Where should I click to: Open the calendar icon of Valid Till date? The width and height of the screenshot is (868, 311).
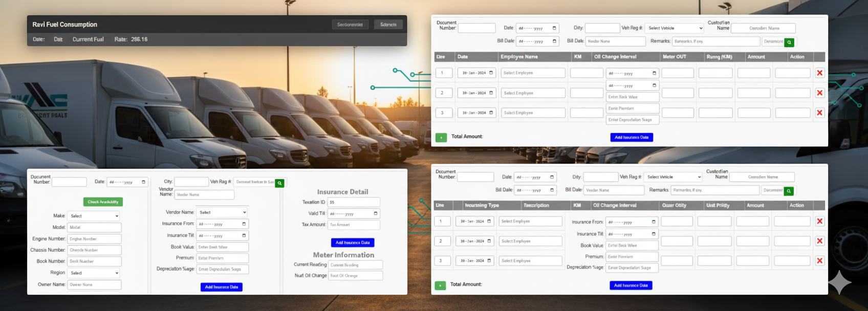point(376,213)
